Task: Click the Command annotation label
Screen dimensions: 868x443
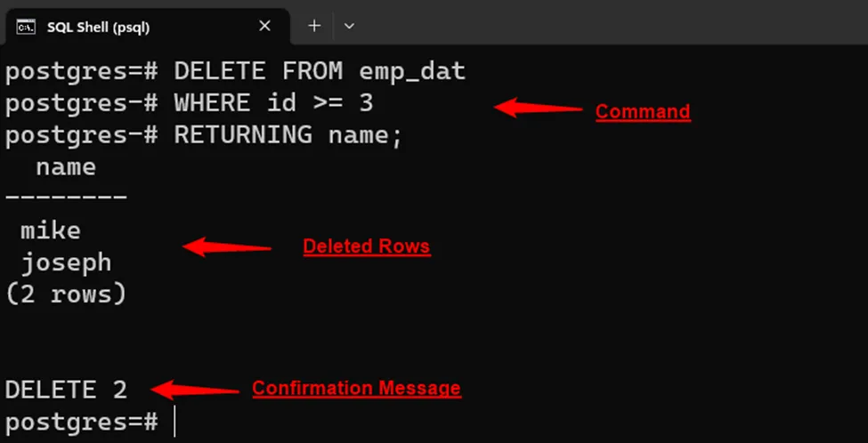Action: [643, 112]
